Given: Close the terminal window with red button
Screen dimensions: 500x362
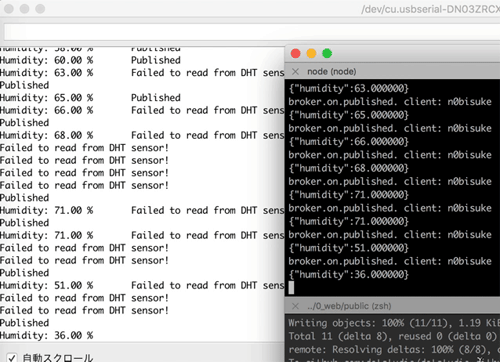Looking at the screenshot, I should (x=296, y=53).
